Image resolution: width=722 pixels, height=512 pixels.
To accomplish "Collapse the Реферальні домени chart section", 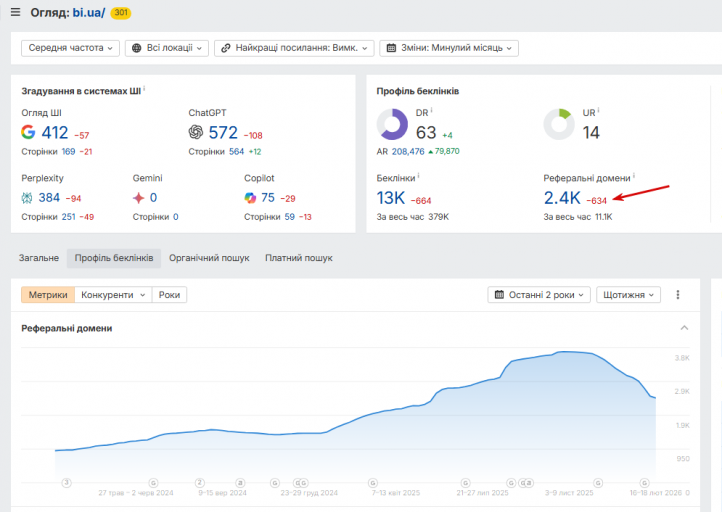I will pos(684,328).
